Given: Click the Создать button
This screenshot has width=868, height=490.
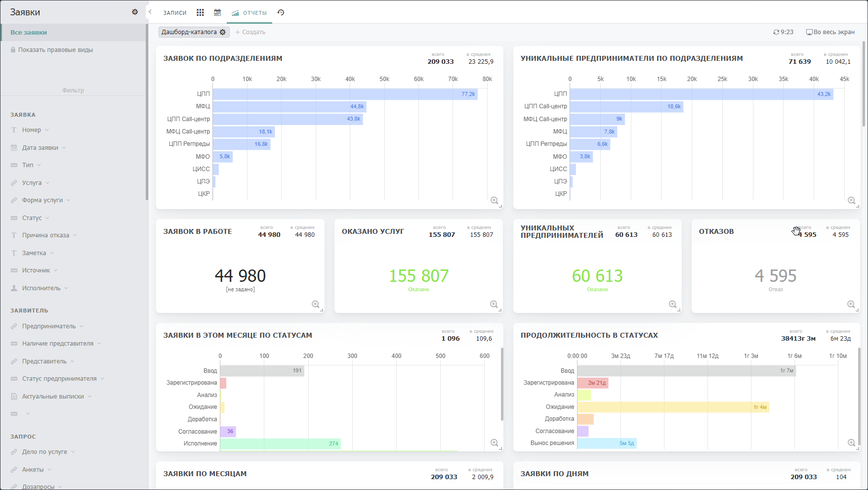Looking at the screenshot, I should point(250,32).
